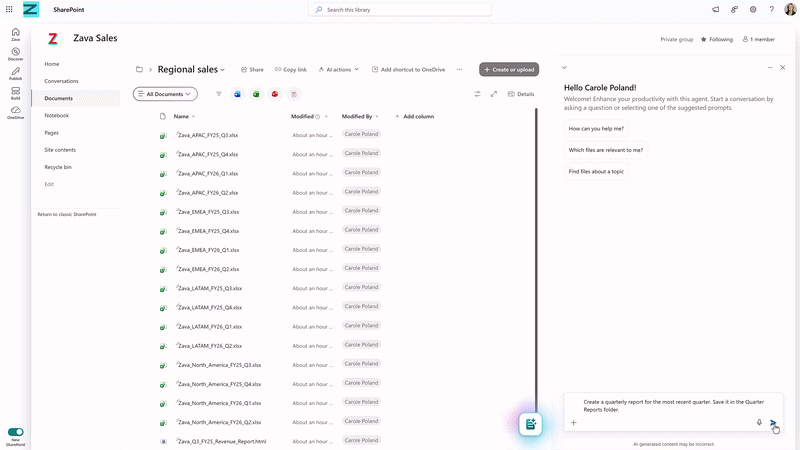Screen dimensions: 800x450
Task: Open the app launcher waffle icon
Action: coord(9,9)
